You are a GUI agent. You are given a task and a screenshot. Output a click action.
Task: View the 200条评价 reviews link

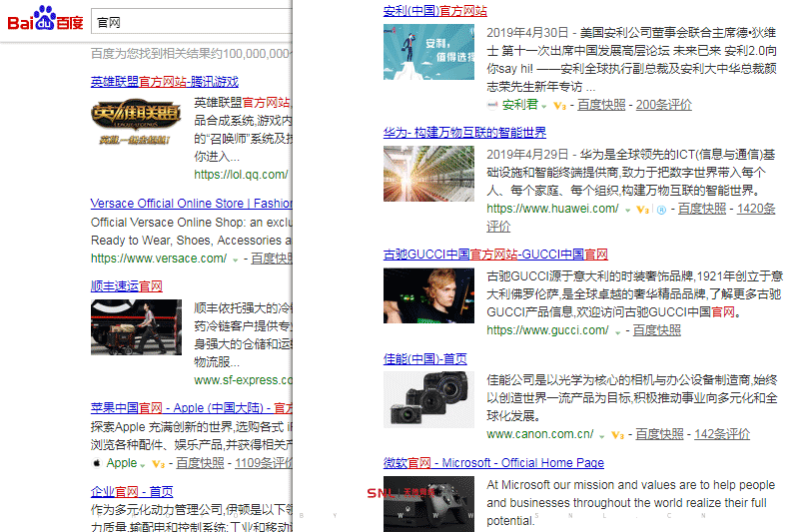[x=663, y=105]
